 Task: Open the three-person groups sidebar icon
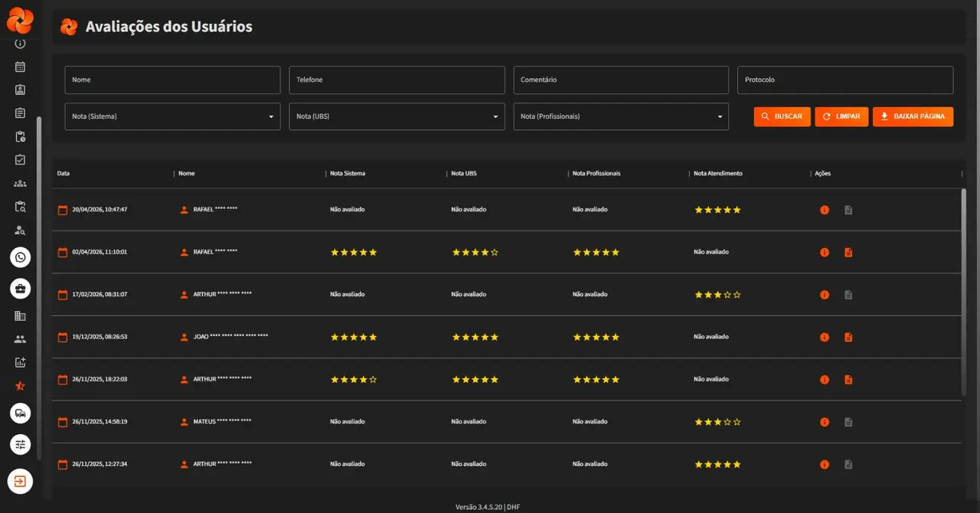[20, 183]
